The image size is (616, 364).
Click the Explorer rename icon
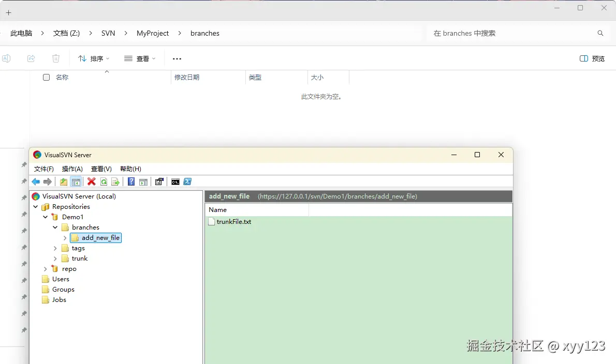(x=6, y=58)
